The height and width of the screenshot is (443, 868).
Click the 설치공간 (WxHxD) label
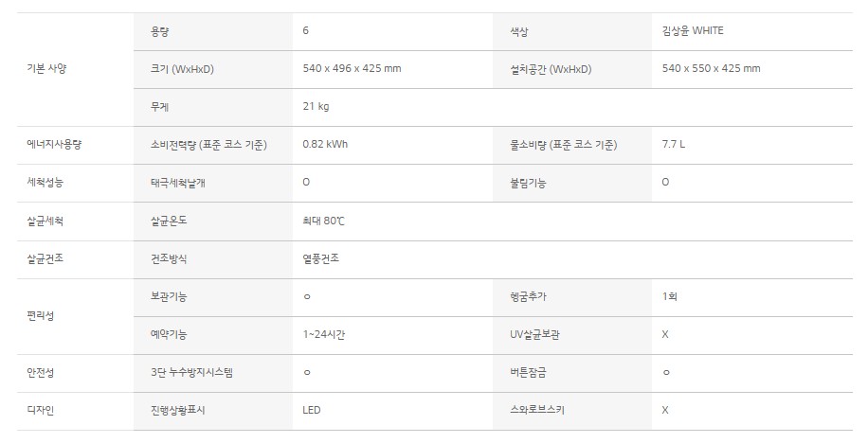551,69
